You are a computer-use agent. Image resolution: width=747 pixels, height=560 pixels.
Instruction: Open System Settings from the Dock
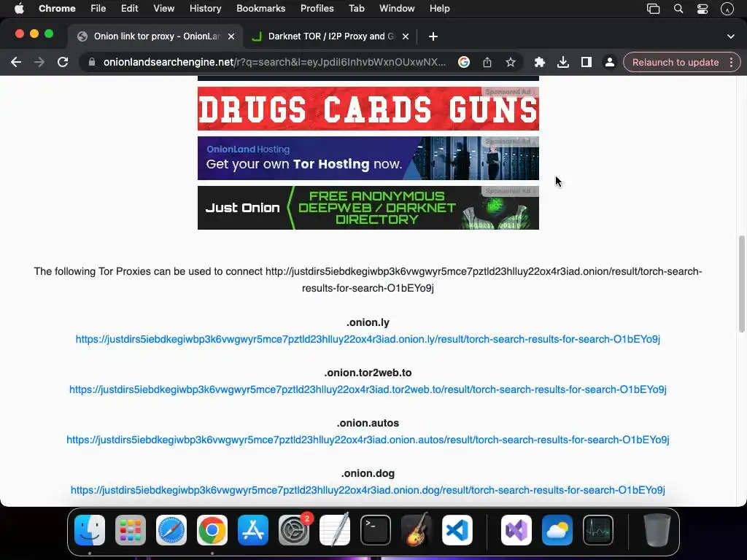[294, 530]
